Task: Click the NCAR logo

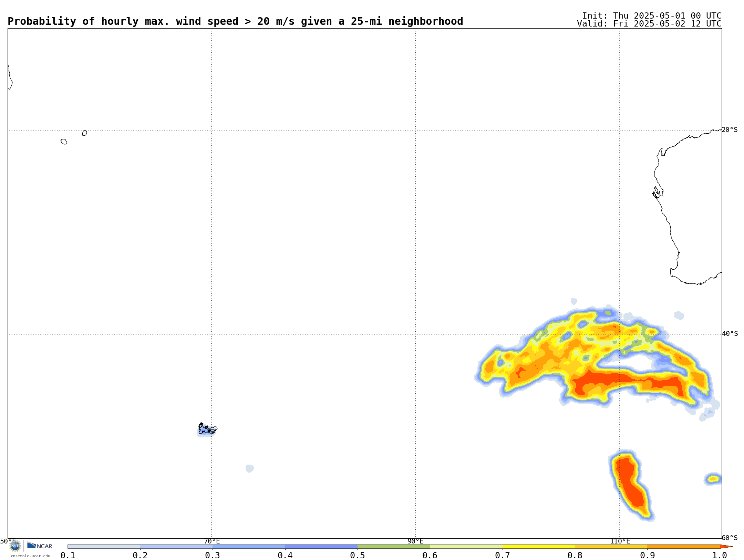Action: coord(40,546)
